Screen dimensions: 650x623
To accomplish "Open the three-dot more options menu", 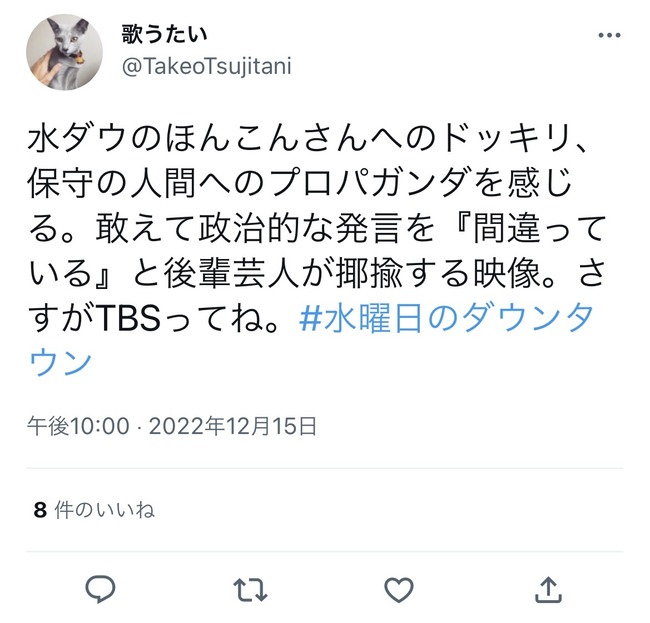I will 609,35.
